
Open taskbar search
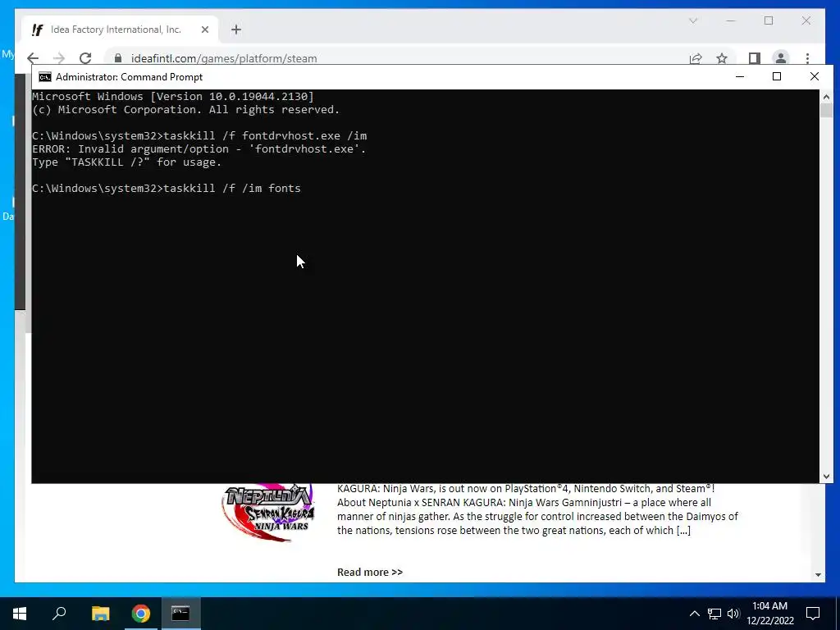(59, 614)
